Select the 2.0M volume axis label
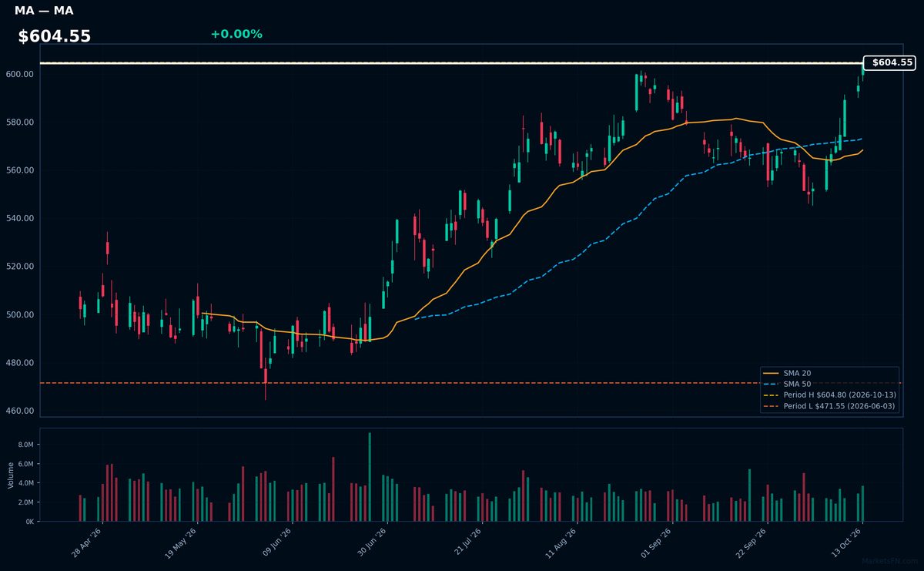The width and height of the screenshot is (924, 571). click(25, 502)
